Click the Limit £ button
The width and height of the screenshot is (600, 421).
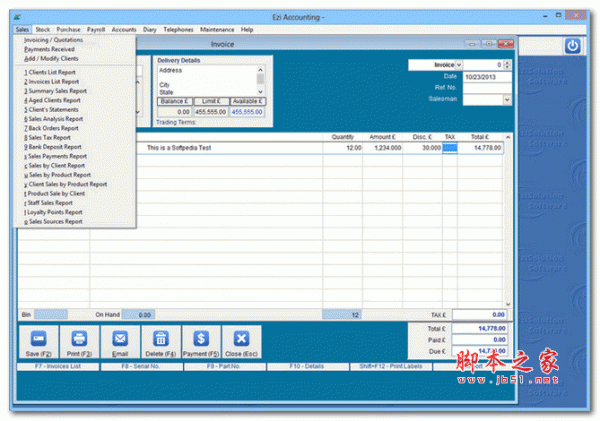211,101
